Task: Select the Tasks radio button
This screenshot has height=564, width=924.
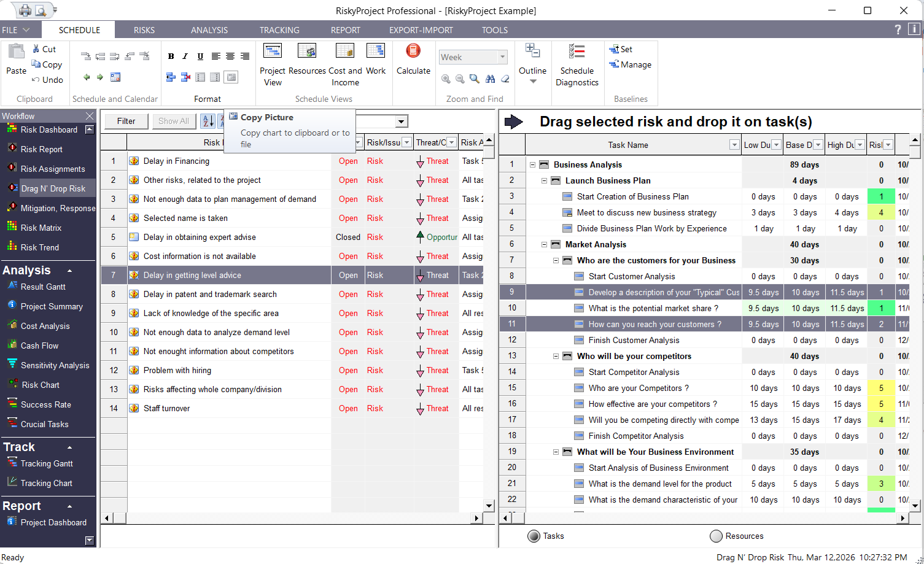Action: (534, 536)
